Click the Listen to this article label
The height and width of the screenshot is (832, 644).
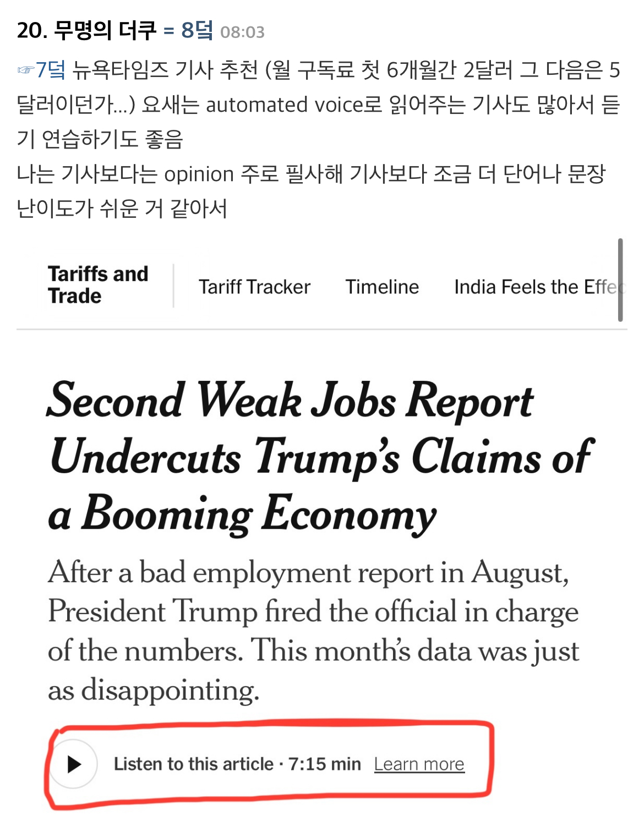[193, 764]
